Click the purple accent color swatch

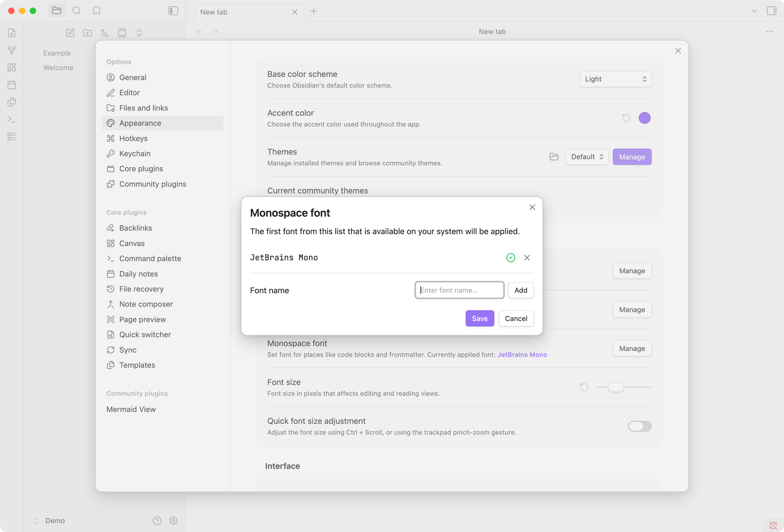point(644,118)
